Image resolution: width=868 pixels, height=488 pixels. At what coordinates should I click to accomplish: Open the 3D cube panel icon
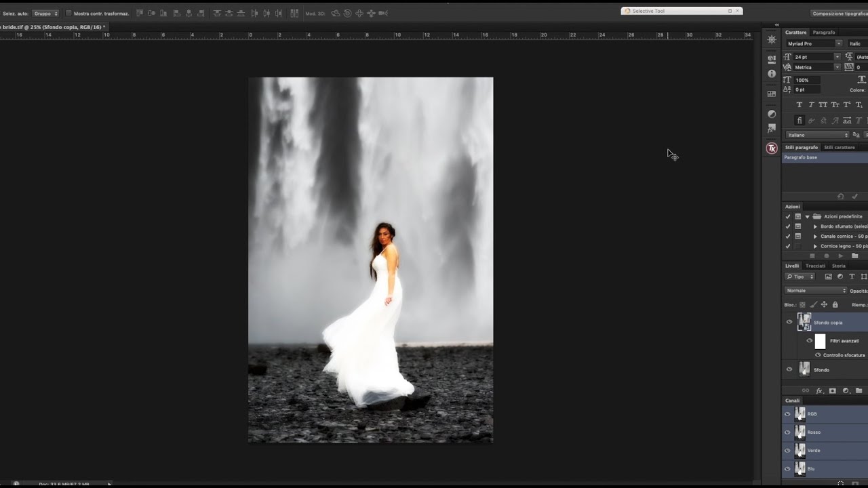pos(772,59)
